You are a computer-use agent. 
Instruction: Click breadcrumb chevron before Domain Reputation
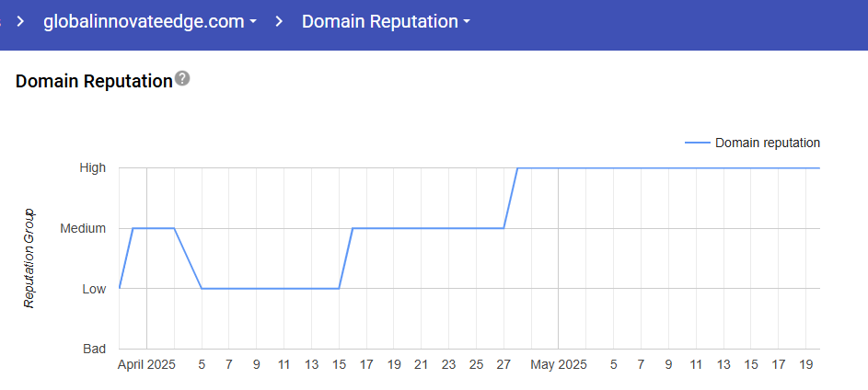pos(280,22)
